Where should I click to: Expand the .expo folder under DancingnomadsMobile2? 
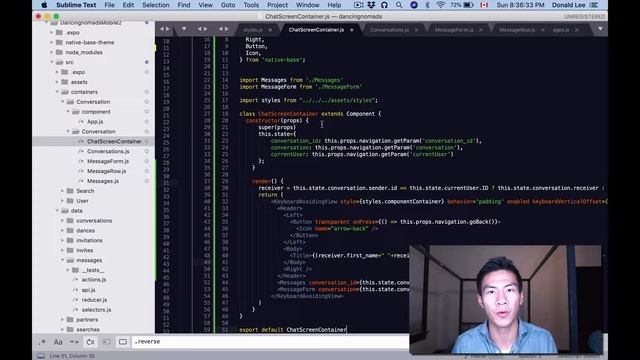point(52,32)
